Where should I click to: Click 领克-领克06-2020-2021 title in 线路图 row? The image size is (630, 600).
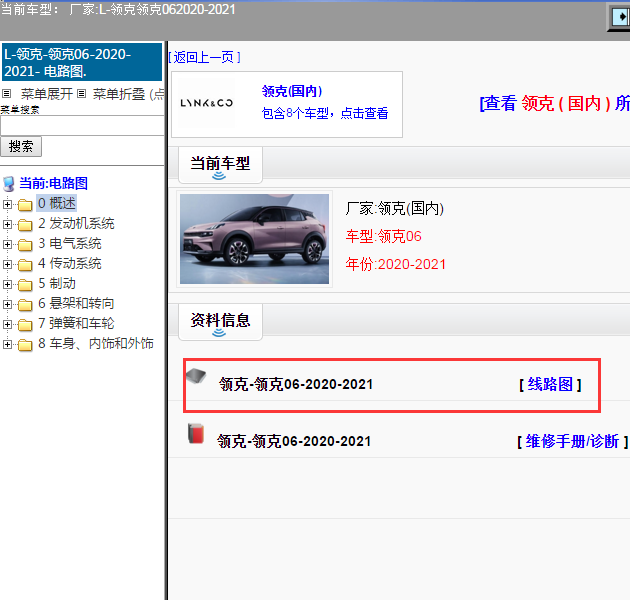pyautogui.click(x=296, y=385)
